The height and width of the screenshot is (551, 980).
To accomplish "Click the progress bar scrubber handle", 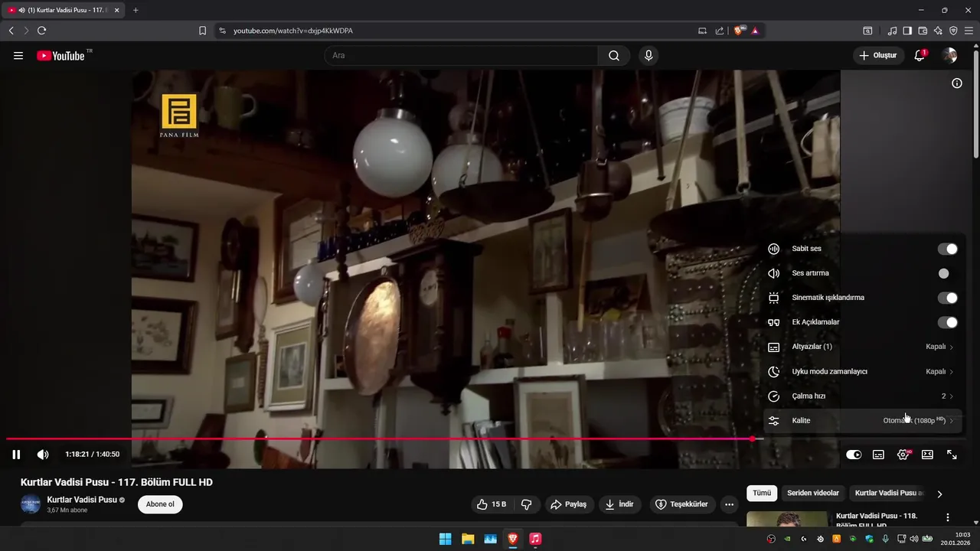I will [753, 439].
